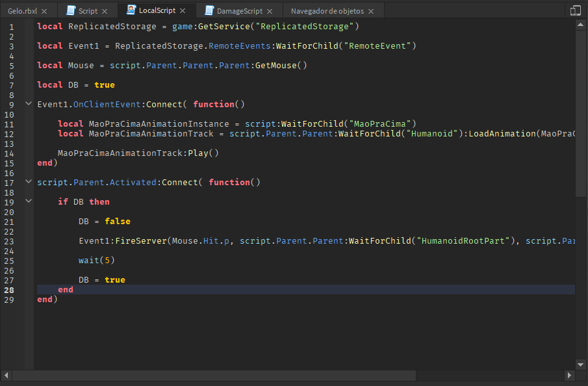This screenshot has height=386, width=588.
Task: Click horizontal scrollbar left arrow
Action: (6, 375)
